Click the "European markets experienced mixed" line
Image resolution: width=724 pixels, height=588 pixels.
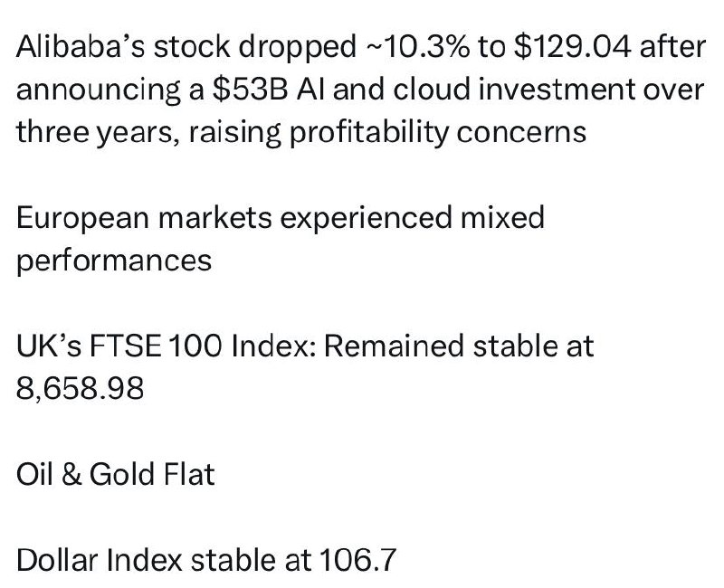point(281,217)
